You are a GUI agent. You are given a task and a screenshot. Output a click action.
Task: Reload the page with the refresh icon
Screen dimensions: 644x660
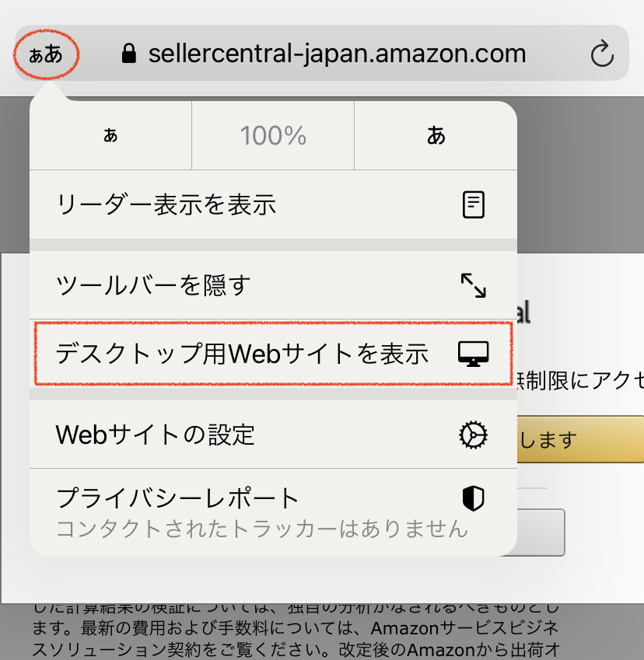click(601, 54)
